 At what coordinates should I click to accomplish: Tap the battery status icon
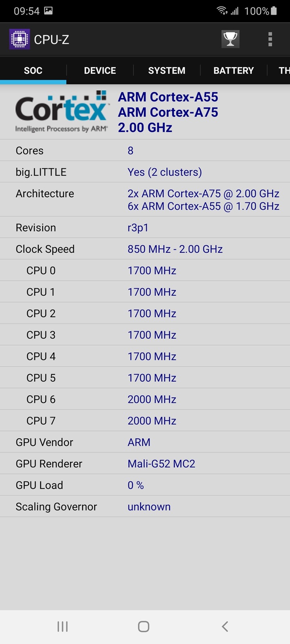(x=274, y=11)
